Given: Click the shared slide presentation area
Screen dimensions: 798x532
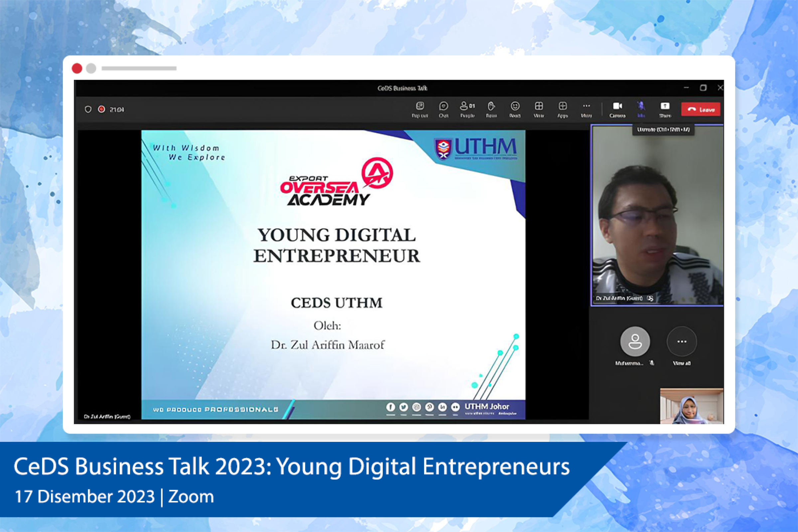Looking at the screenshot, I should click(x=333, y=275).
